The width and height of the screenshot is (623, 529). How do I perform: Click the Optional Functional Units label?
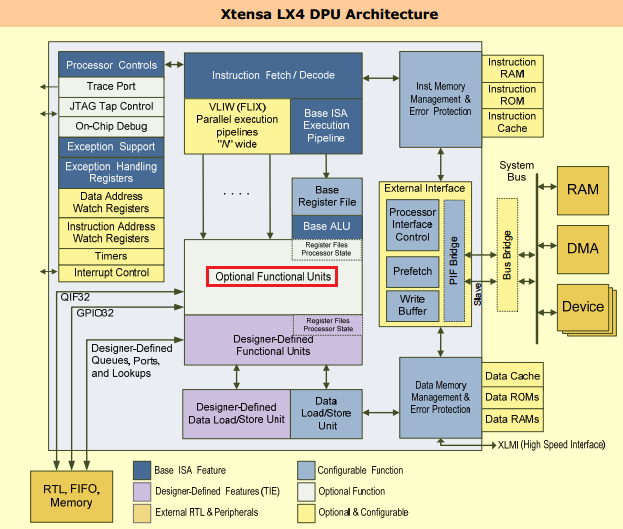click(x=273, y=277)
